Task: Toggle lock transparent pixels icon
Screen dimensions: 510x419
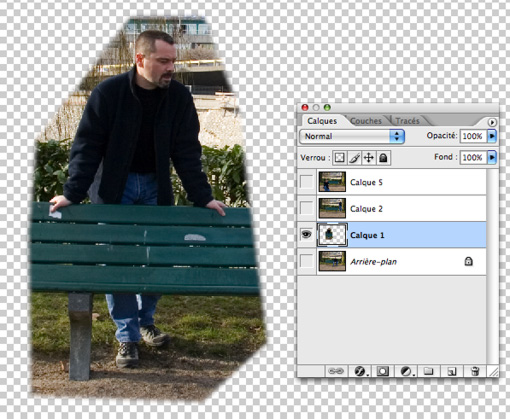Action: tap(339, 158)
